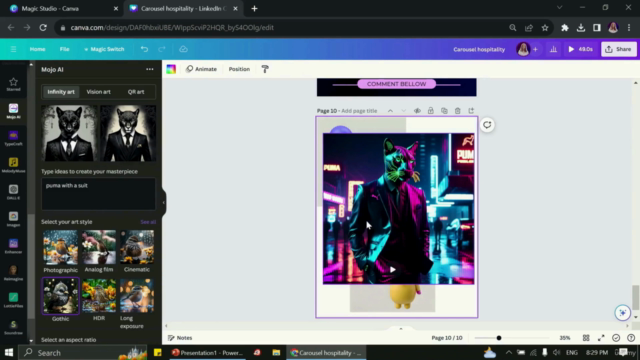The width and height of the screenshot is (640, 360).
Task: Play the video on the canvas
Action: (393, 269)
